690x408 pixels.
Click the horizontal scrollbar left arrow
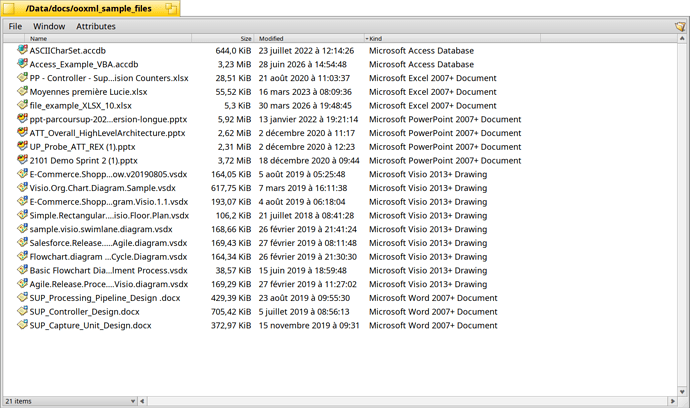142,401
